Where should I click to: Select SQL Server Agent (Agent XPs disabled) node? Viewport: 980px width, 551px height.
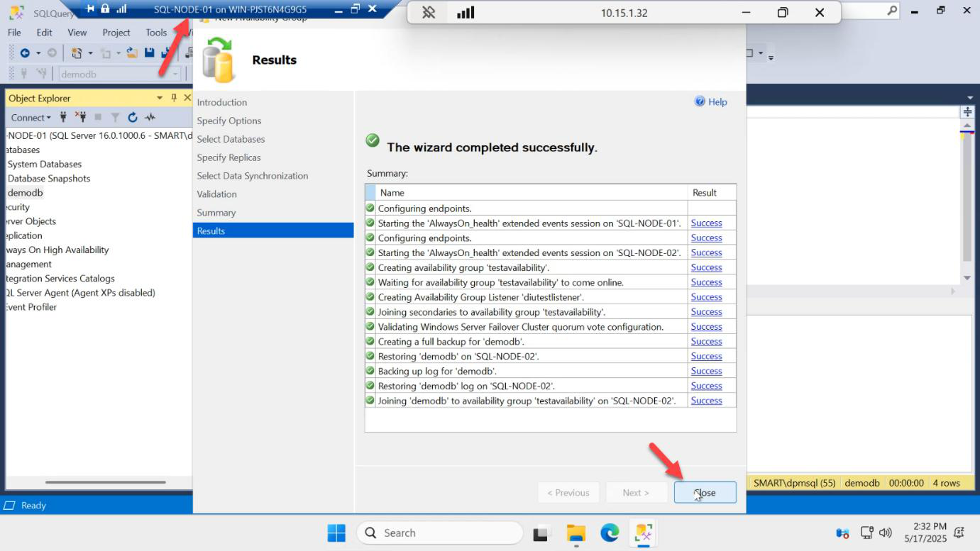[80, 293]
